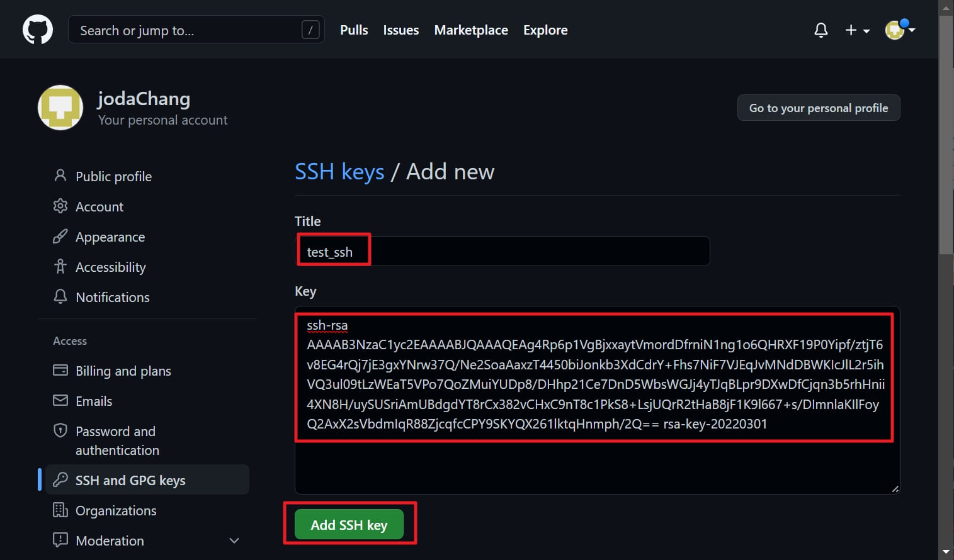Click the green Add SSH key button
This screenshot has width=954, height=560.
point(349,525)
